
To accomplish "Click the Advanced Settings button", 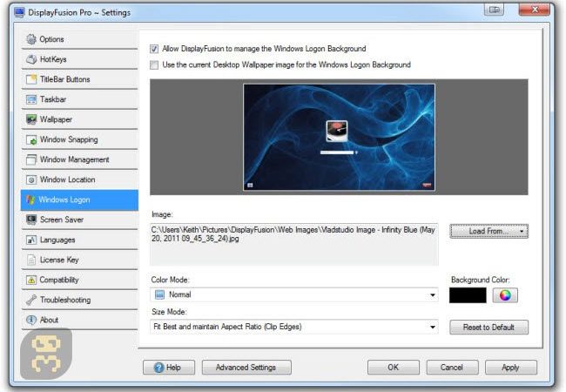I will pos(246,368).
